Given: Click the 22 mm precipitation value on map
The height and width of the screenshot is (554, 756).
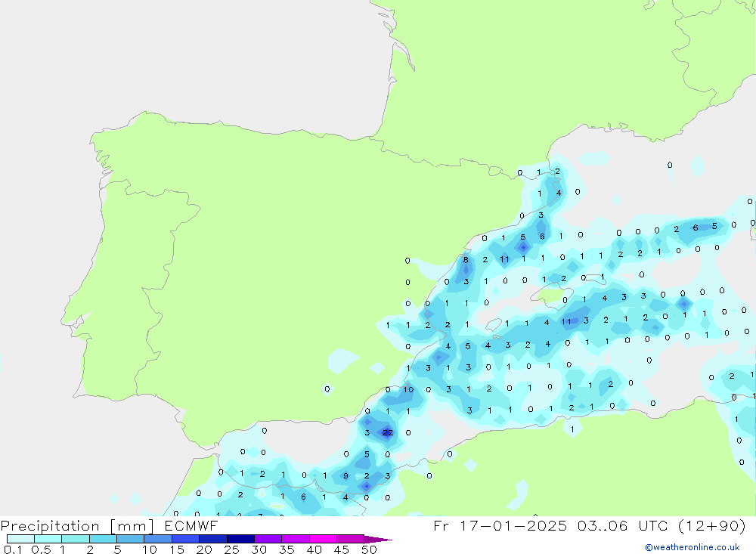Looking at the screenshot, I should pyautogui.click(x=387, y=433).
